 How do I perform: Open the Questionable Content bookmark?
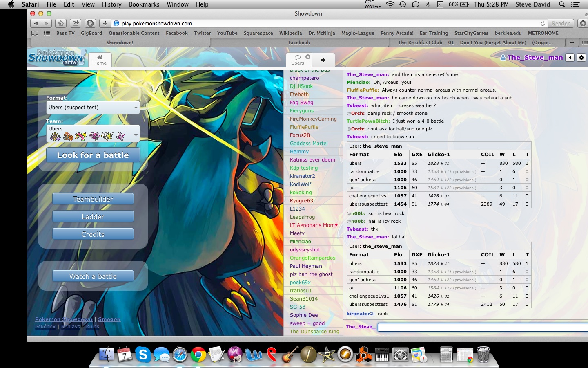pyautogui.click(x=134, y=33)
